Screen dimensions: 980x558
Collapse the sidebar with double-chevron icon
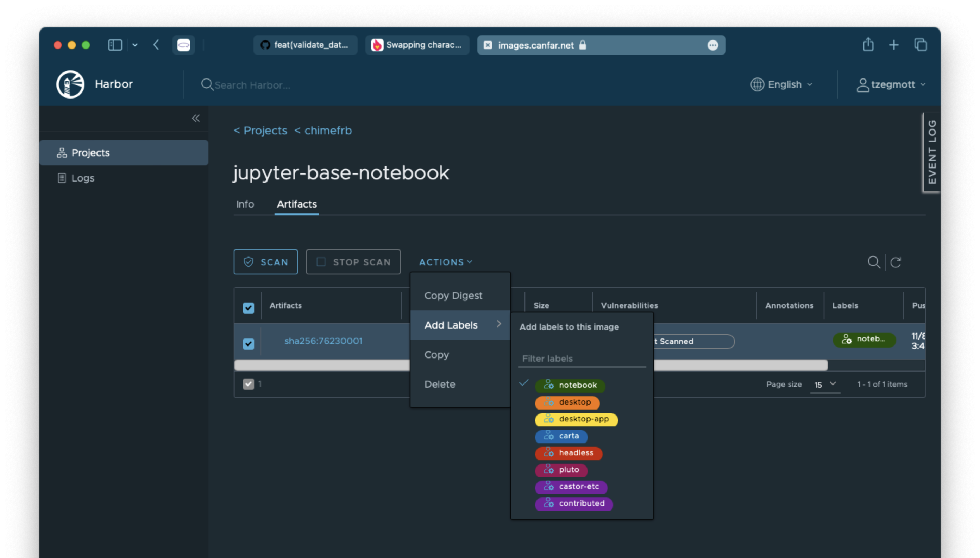point(196,118)
